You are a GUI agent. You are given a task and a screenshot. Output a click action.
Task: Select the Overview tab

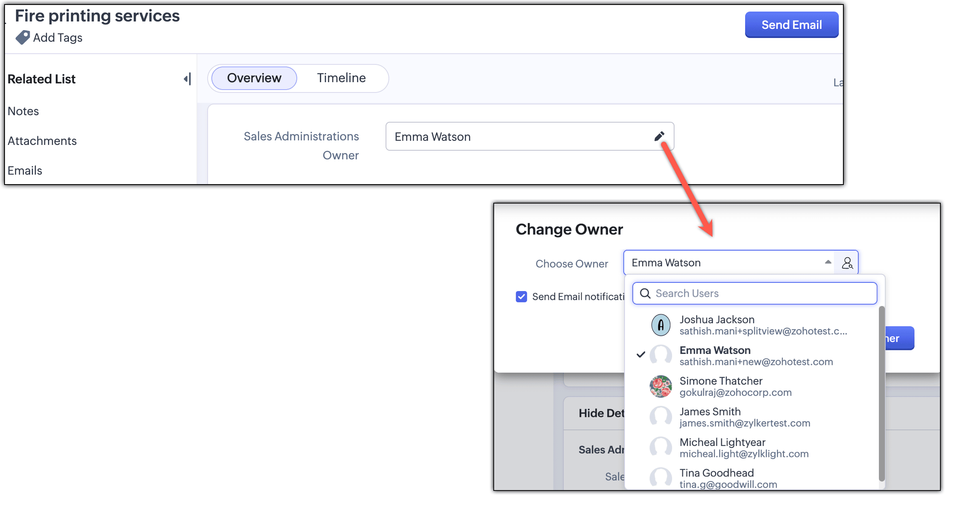pos(254,78)
